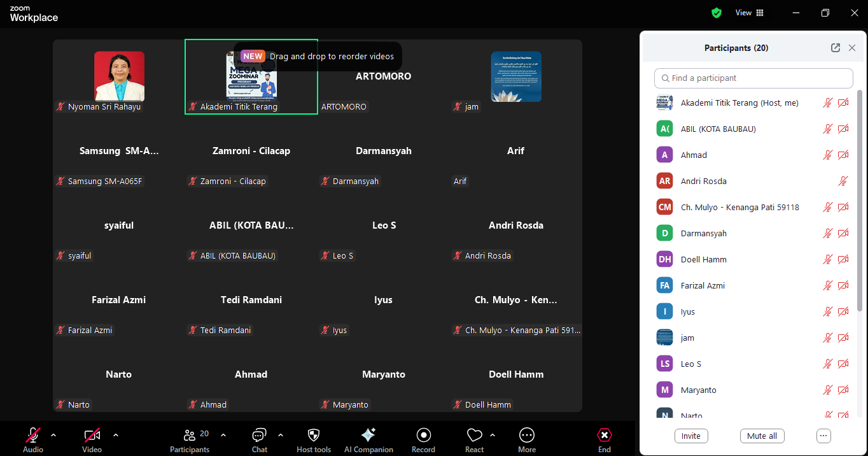This screenshot has width=868, height=456.
Task: Open the More options menu
Action: (x=527, y=439)
